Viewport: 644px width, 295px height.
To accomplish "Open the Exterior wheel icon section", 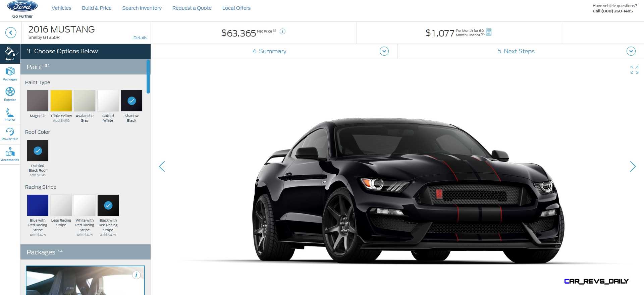I will point(10,94).
